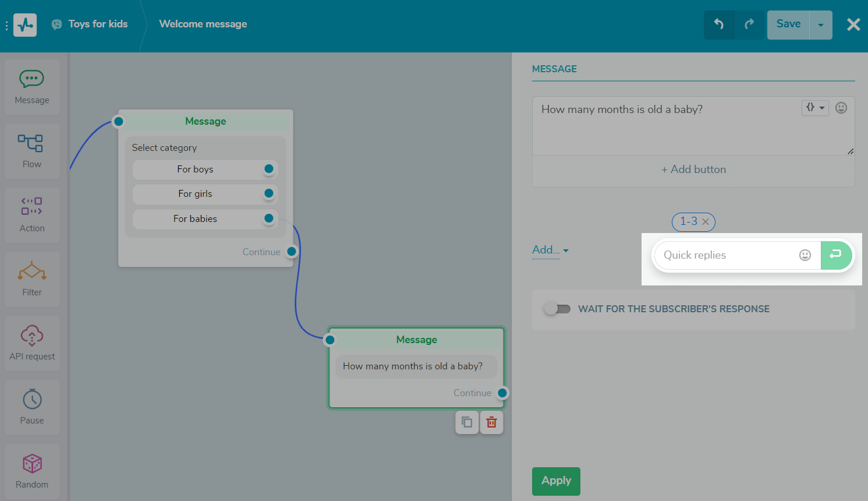Add an Action block from the sidebar
This screenshot has height=501, width=868.
(32, 215)
